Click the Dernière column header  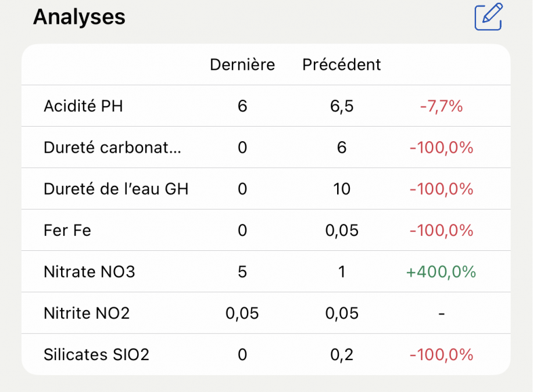242,64
